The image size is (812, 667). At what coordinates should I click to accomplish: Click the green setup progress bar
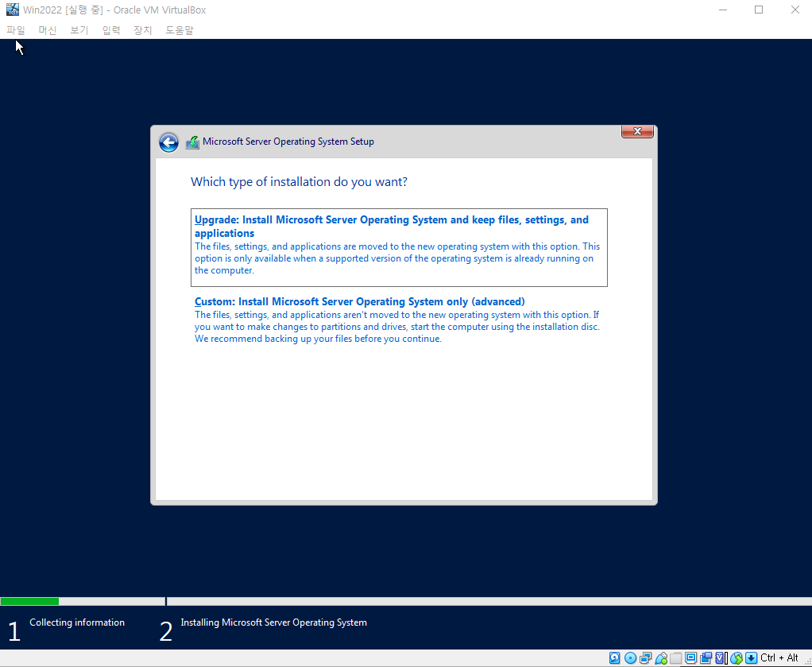coord(29,601)
